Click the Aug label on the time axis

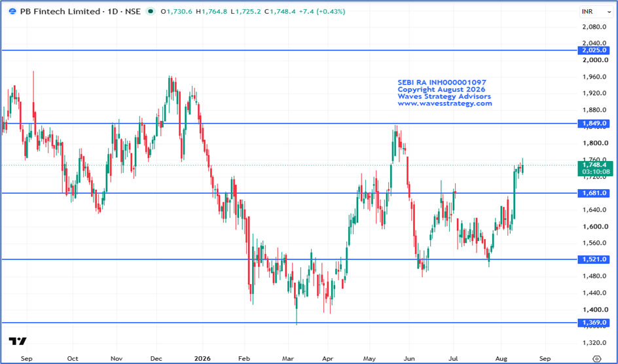pos(501,359)
